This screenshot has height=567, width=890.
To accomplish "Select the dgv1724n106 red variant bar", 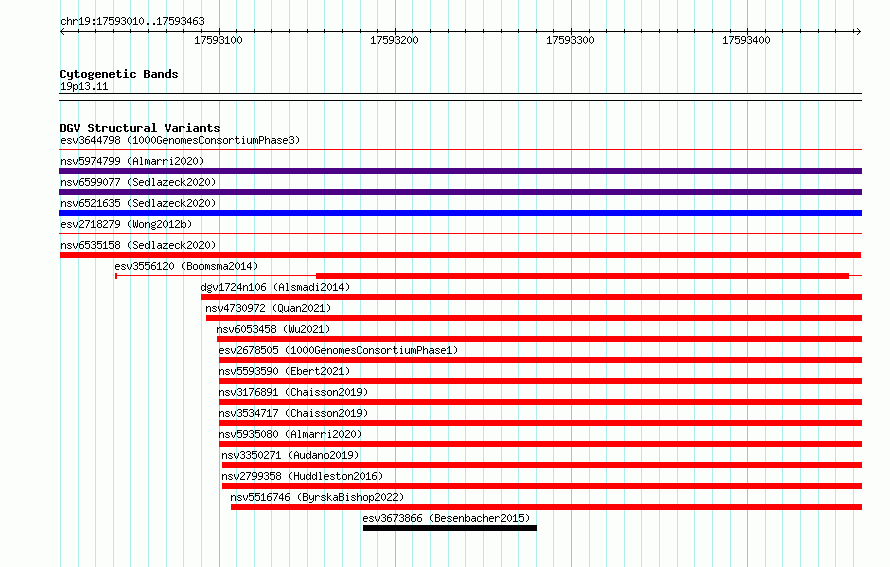I will pyautogui.click(x=531, y=297).
